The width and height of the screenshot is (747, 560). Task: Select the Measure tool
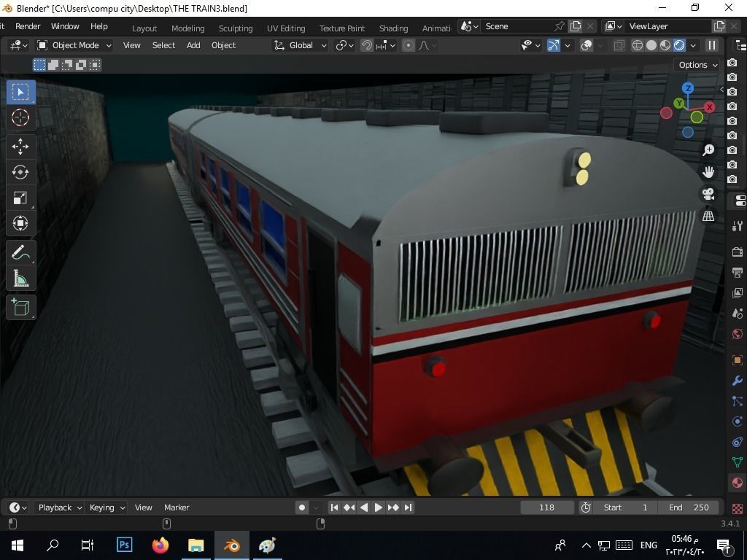(20, 278)
